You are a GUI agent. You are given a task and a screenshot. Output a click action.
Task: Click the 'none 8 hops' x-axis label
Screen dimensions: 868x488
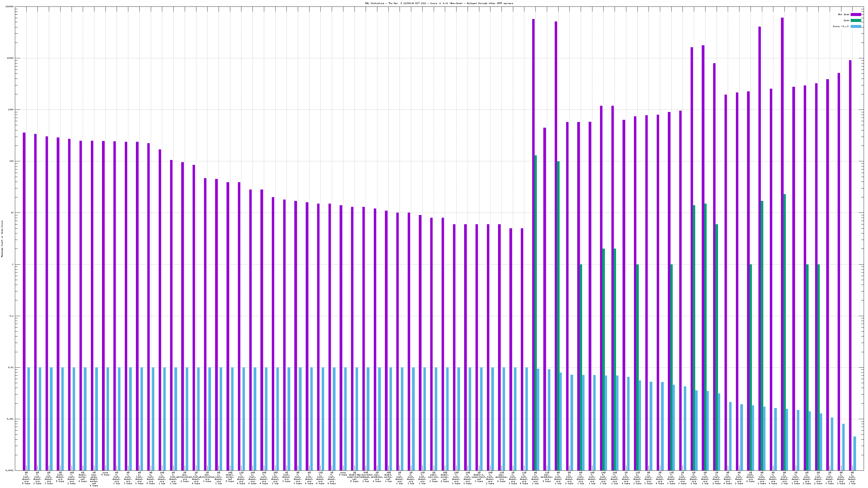[x=105, y=474]
